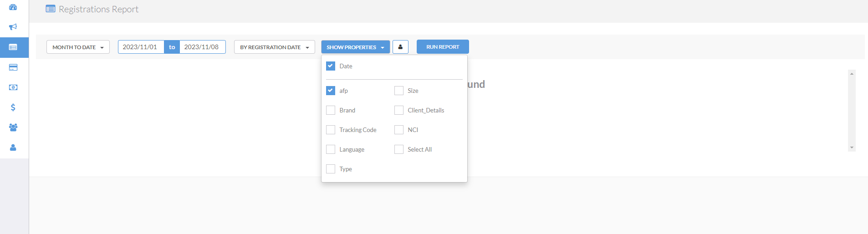Enable the Tracking Code checkbox
Viewport: 868px width, 234px height.
tap(331, 130)
